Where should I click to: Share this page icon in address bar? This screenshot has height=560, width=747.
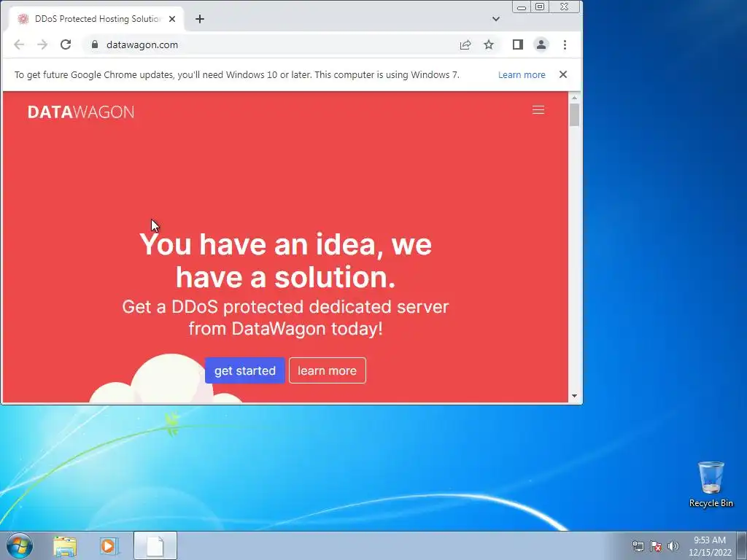465,44
